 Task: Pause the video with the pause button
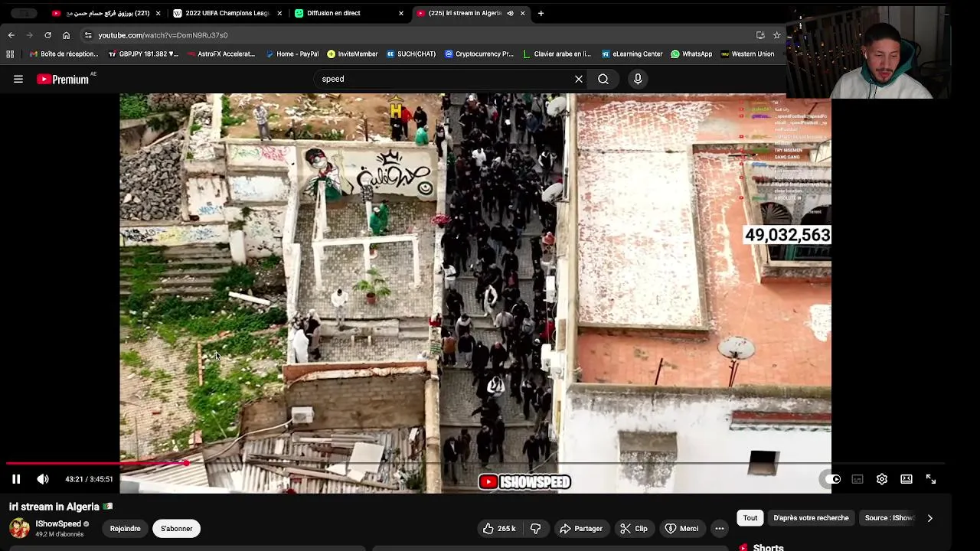click(16, 479)
